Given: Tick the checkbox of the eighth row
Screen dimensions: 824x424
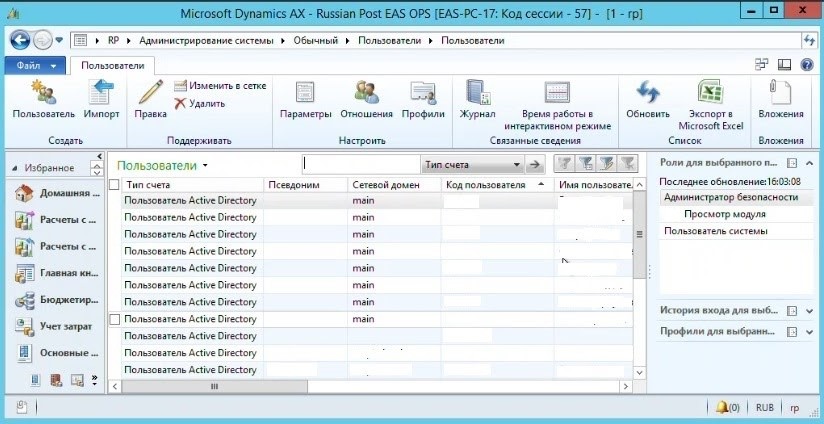Looking at the screenshot, I should click(x=114, y=319).
